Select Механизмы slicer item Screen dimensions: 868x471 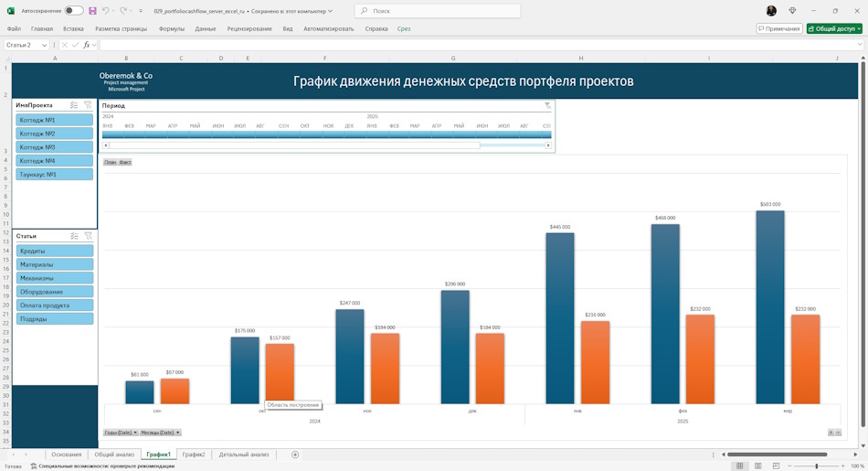(54, 278)
